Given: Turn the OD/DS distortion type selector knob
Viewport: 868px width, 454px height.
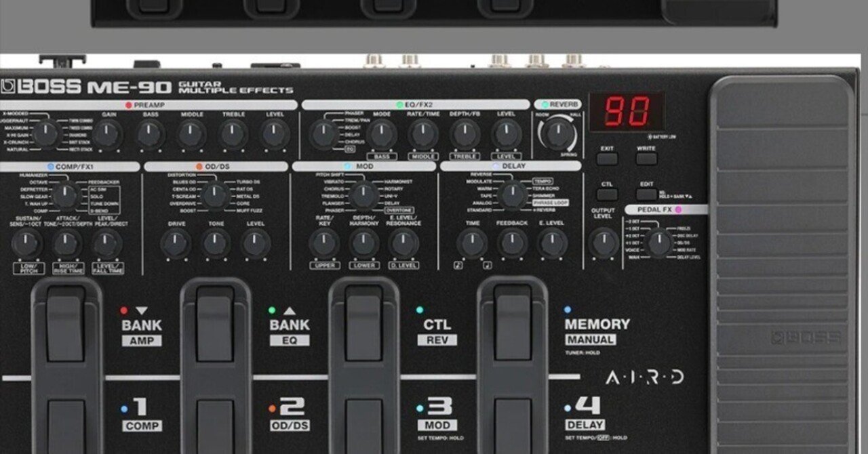Looking at the screenshot, I should 215,196.
